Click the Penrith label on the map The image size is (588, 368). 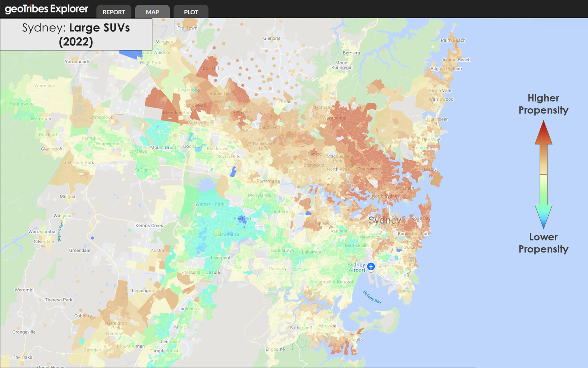[89, 138]
